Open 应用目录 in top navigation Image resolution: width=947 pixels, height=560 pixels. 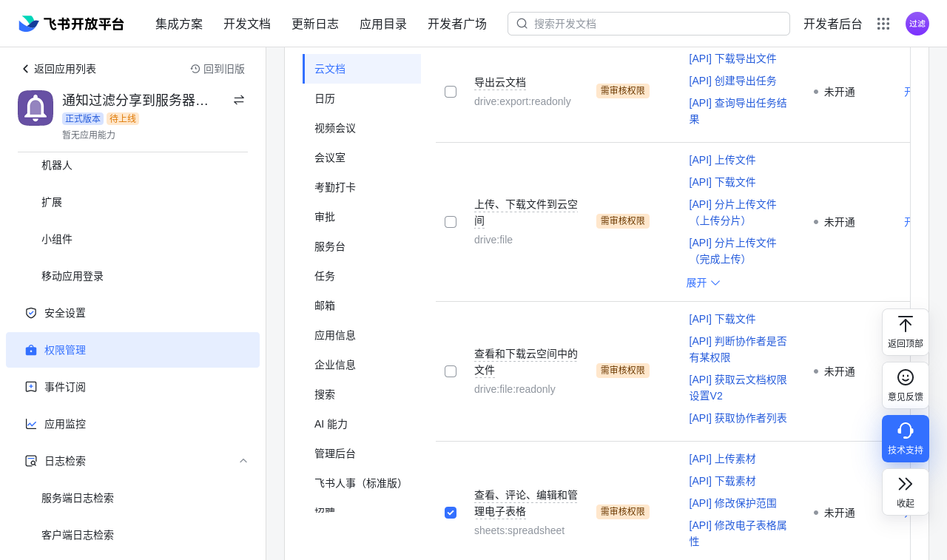click(x=383, y=24)
